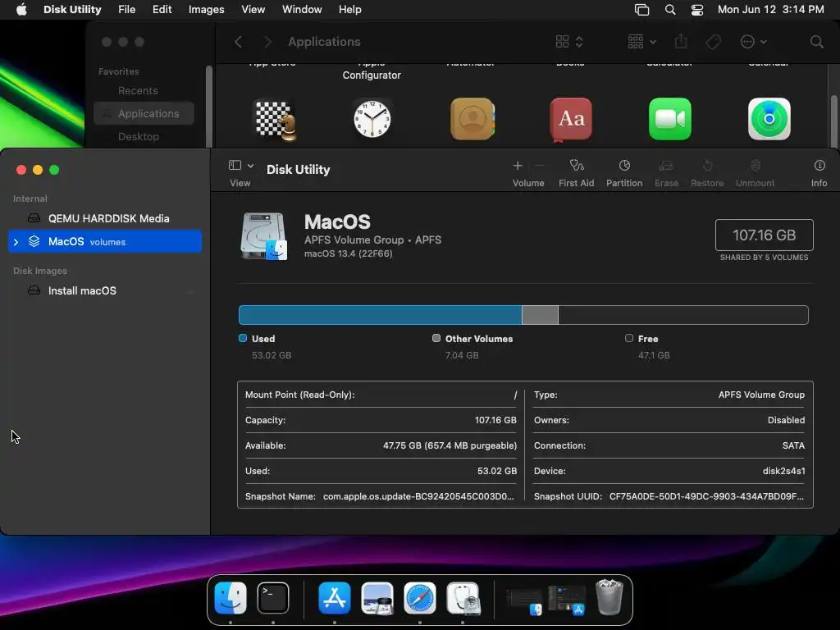
Task: Open Preview from the Dock
Action: click(x=377, y=598)
